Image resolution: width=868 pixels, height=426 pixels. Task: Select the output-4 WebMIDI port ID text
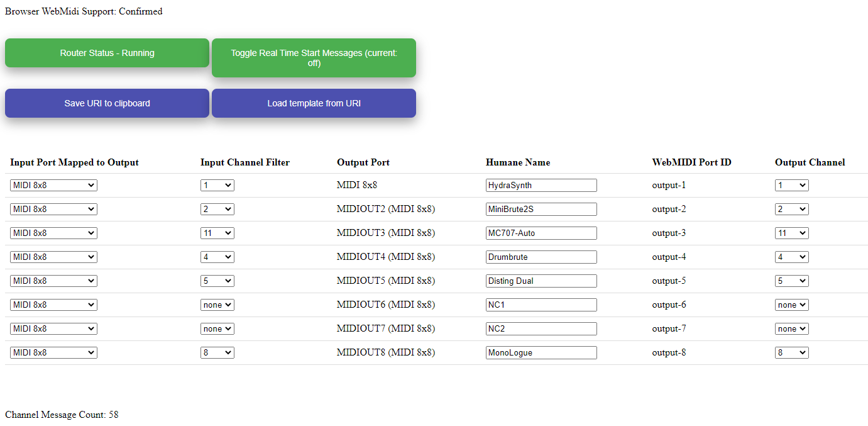[668, 257]
